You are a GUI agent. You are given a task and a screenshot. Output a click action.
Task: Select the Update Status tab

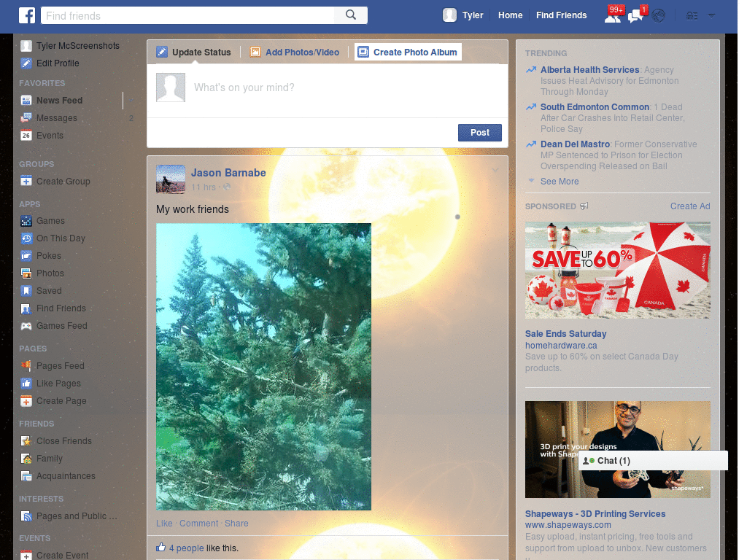tap(194, 52)
